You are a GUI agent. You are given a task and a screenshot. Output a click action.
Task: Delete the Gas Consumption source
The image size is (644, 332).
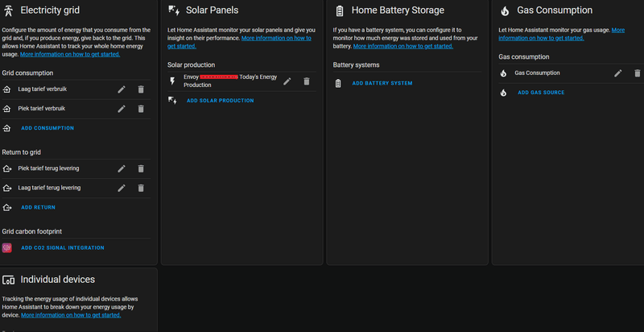pos(638,73)
